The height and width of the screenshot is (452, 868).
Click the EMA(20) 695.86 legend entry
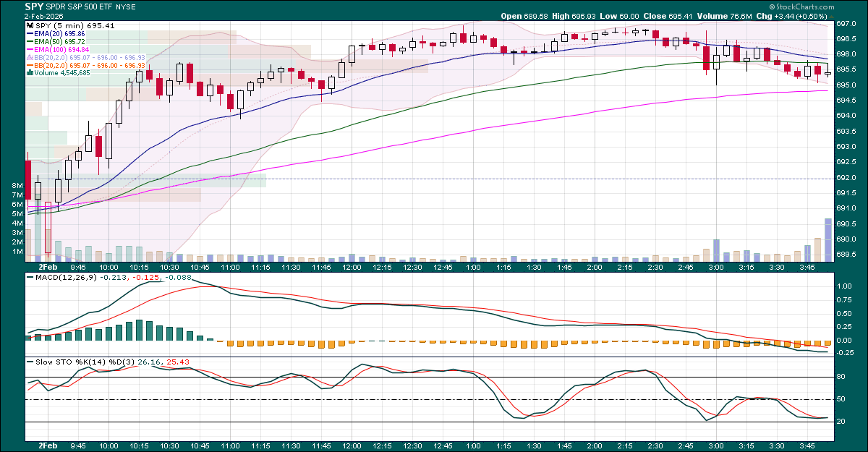point(60,34)
